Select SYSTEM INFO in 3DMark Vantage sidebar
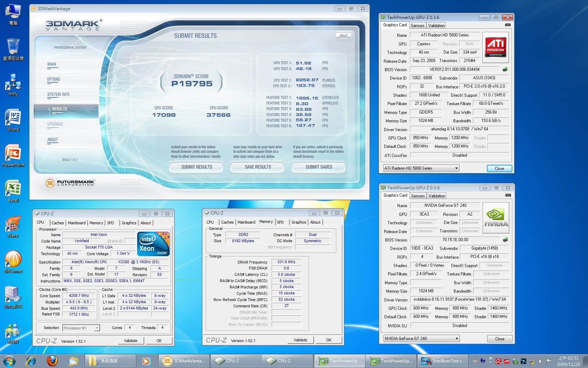 pyautogui.click(x=58, y=94)
